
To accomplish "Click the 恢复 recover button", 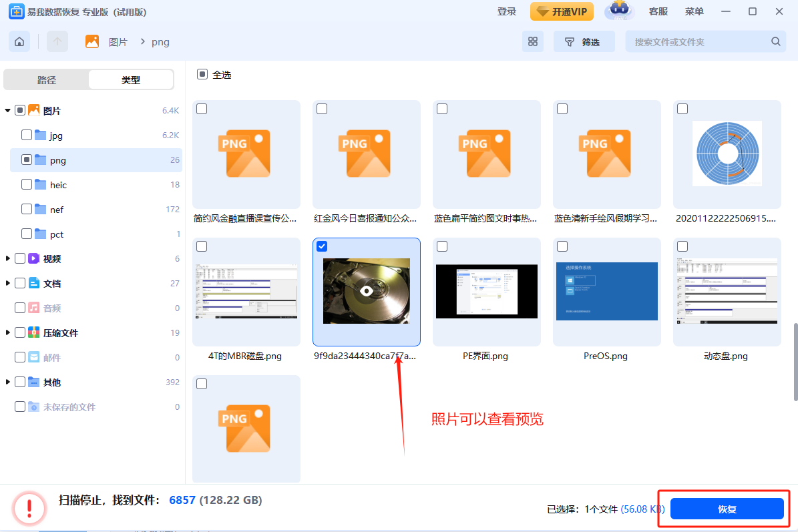I will pos(727,509).
